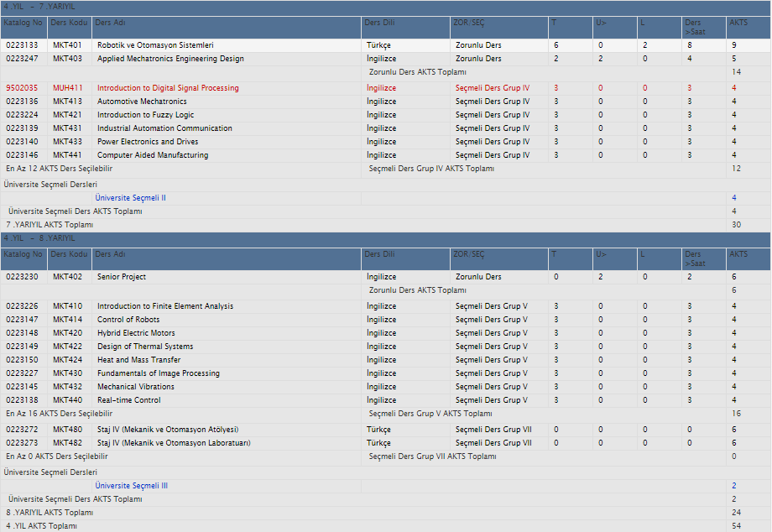
Task: Click course code MKT402
Action: coord(67,277)
